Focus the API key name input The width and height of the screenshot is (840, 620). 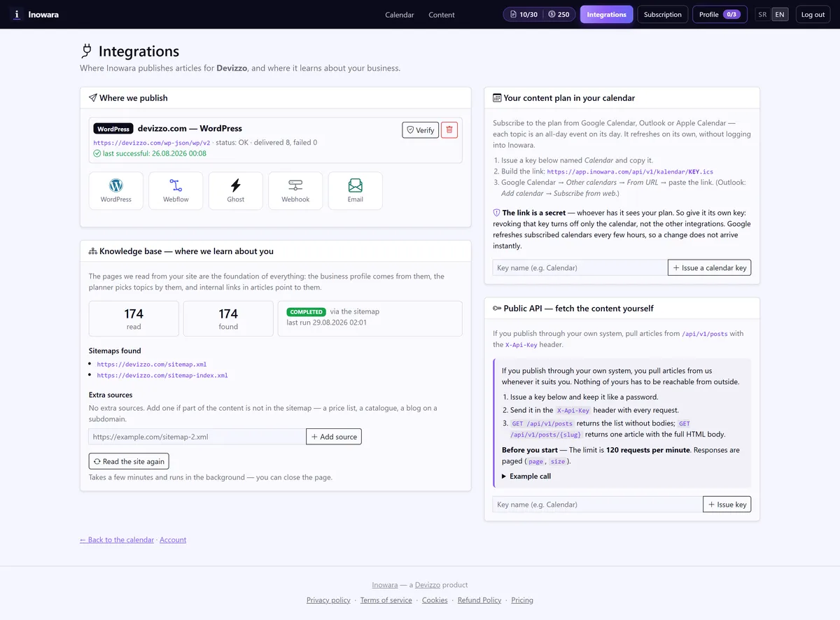click(598, 505)
